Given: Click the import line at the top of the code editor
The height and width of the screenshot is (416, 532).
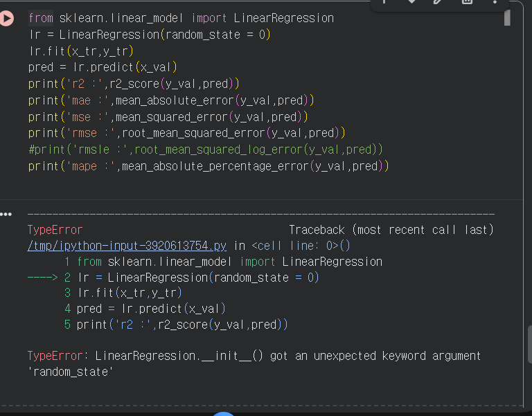Looking at the screenshot, I should 181,18.
